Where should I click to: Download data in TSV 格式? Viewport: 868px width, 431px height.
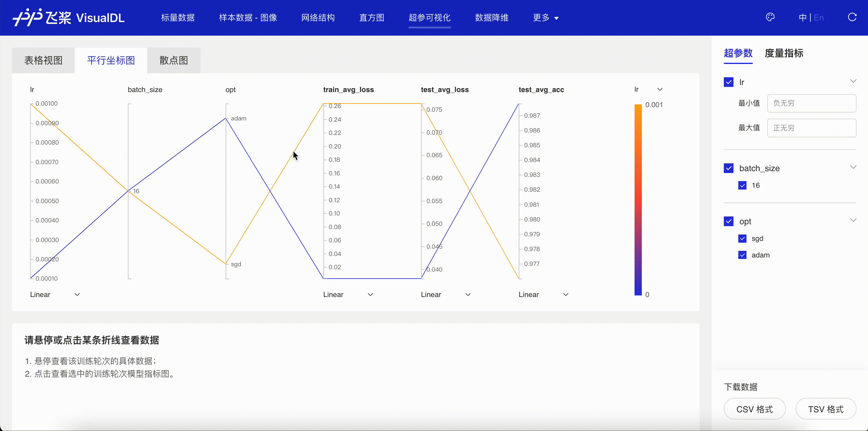coord(825,409)
